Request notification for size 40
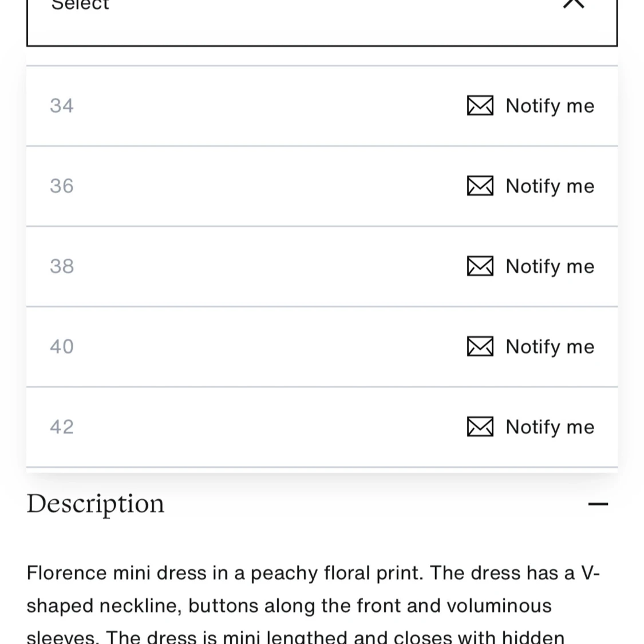Viewport: 644px width, 644px height. tap(550, 346)
